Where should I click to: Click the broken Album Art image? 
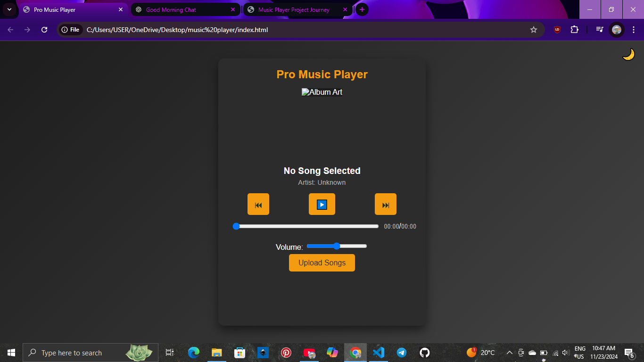(x=322, y=92)
